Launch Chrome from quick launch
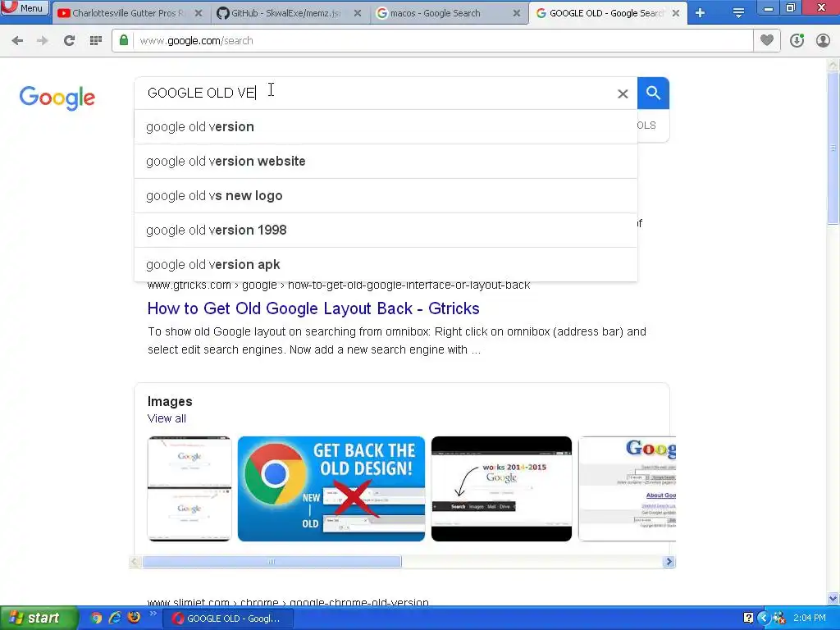 [96, 619]
